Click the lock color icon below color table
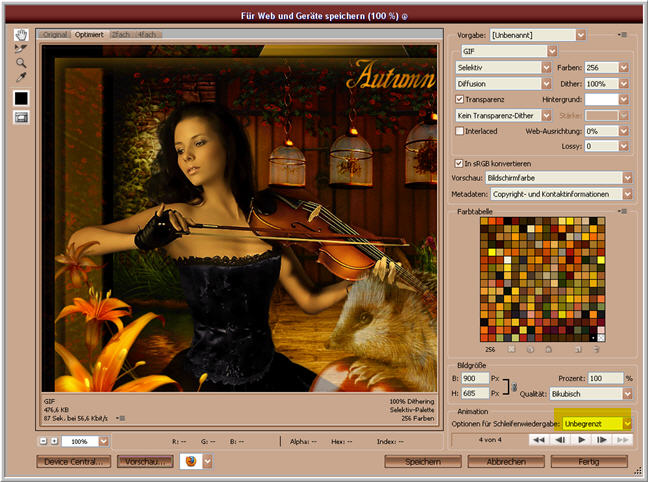This screenshot has width=648, height=482. [548, 349]
